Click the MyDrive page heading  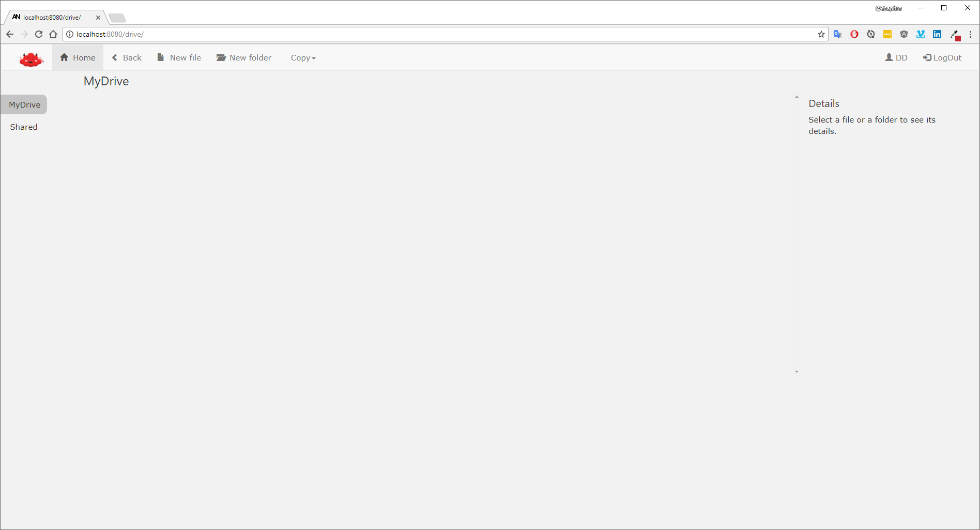106,81
